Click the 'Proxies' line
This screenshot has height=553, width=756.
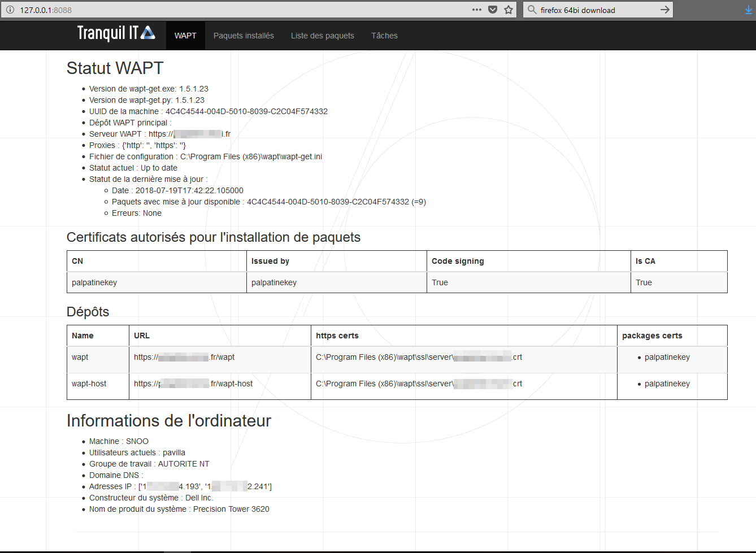[x=137, y=145]
